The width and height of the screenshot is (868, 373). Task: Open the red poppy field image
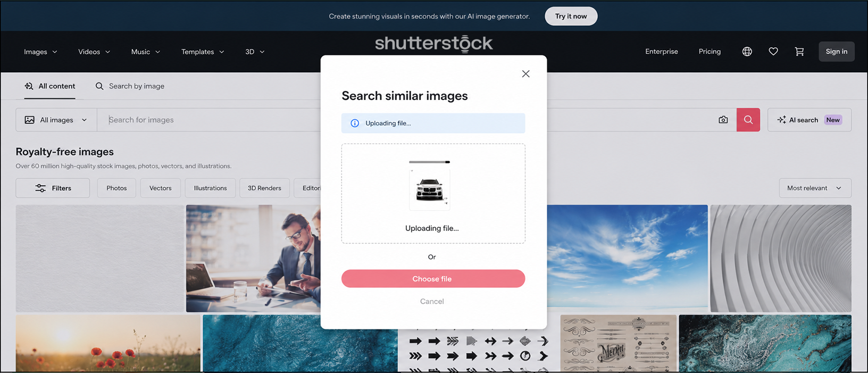click(108, 343)
